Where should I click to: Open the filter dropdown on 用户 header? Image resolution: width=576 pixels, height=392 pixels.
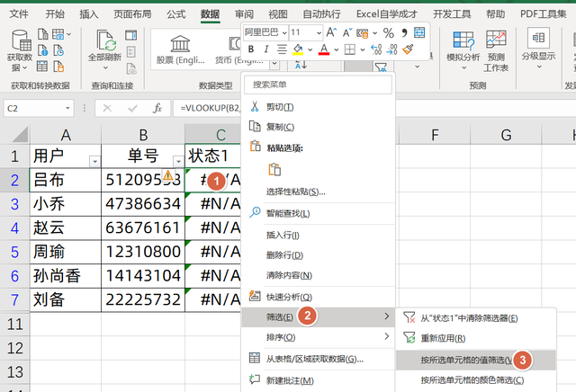[94, 160]
